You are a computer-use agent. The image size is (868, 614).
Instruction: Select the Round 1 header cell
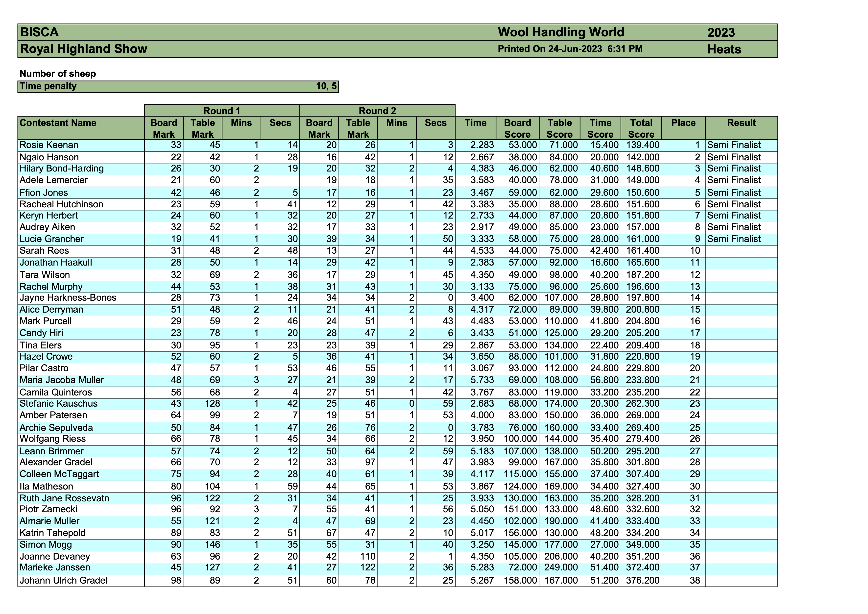coord(221,111)
